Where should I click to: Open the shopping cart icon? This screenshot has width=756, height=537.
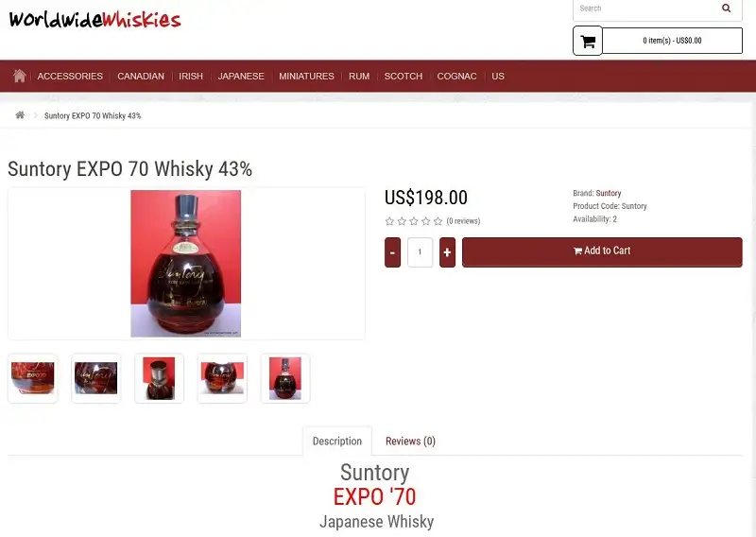pos(588,41)
